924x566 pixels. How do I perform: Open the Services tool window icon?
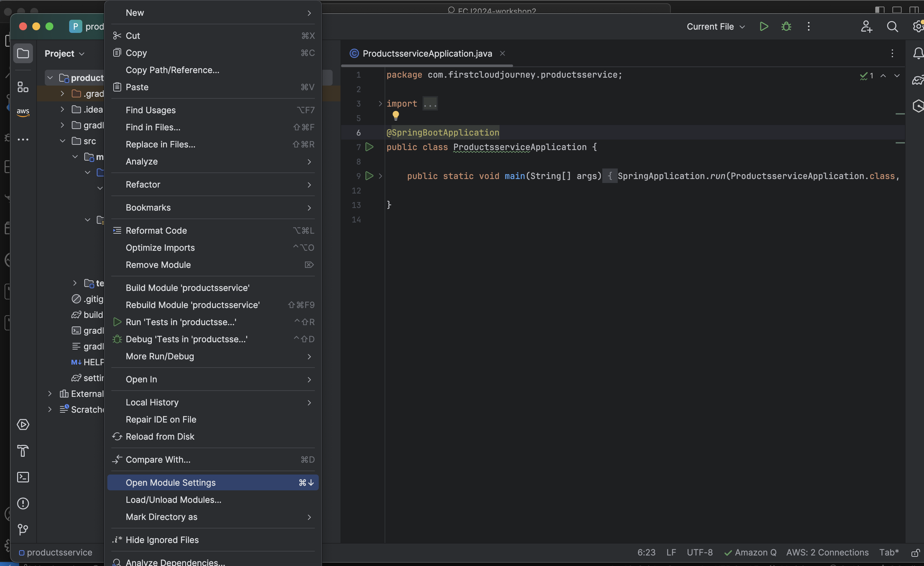point(23,425)
